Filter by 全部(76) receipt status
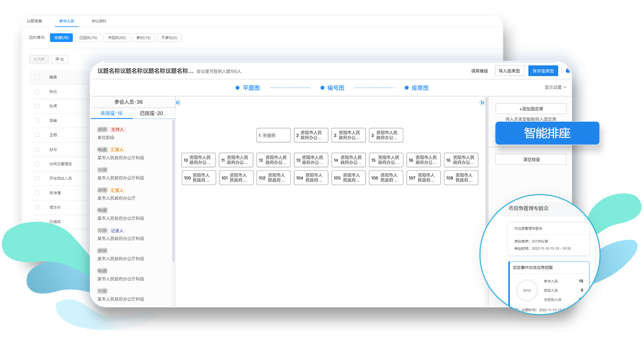Viewport: 644px width, 344px height. [x=61, y=38]
